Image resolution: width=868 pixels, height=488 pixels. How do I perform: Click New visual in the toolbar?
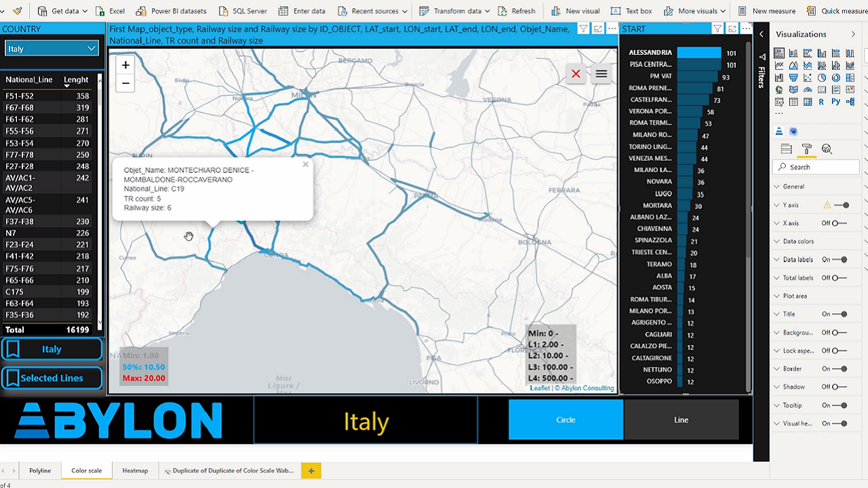(576, 11)
